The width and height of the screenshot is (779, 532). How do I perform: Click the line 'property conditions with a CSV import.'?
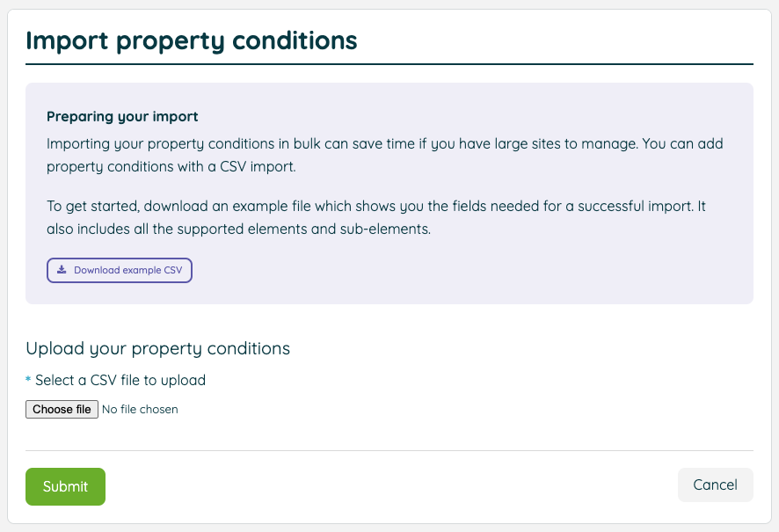171,167
